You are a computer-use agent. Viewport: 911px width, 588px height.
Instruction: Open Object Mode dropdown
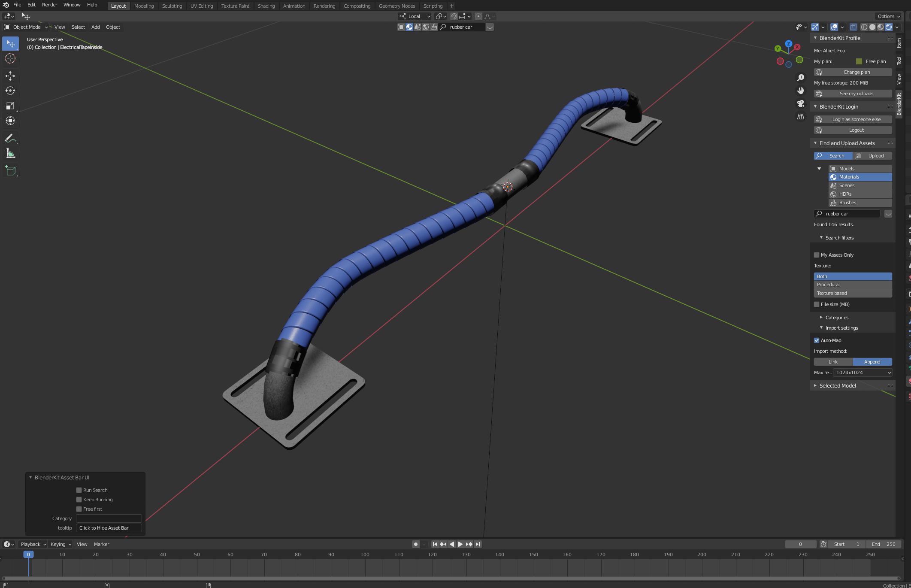tap(26, 27)
